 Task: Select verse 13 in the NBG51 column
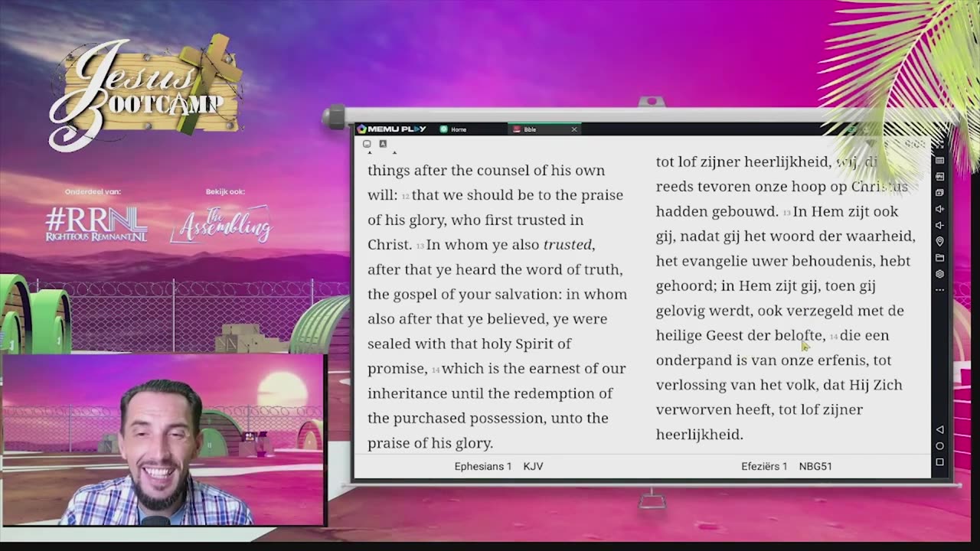tap(786, 213)
